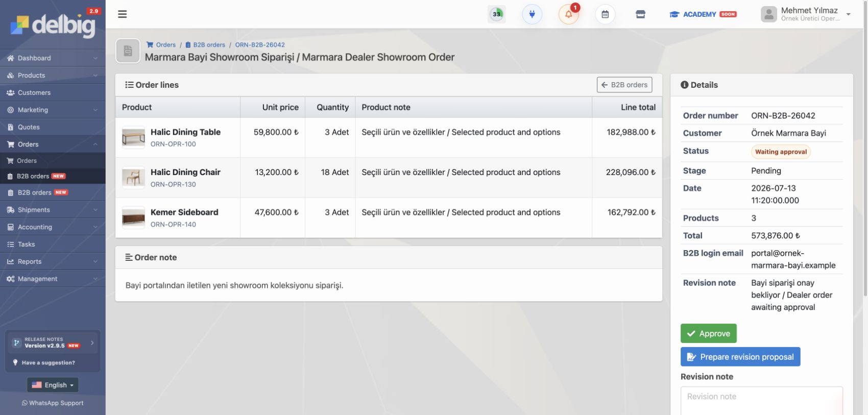Screen dimensions: 868x415
Task: Expand the Accounting sidebar menu
Action: [x=53, y=227]
